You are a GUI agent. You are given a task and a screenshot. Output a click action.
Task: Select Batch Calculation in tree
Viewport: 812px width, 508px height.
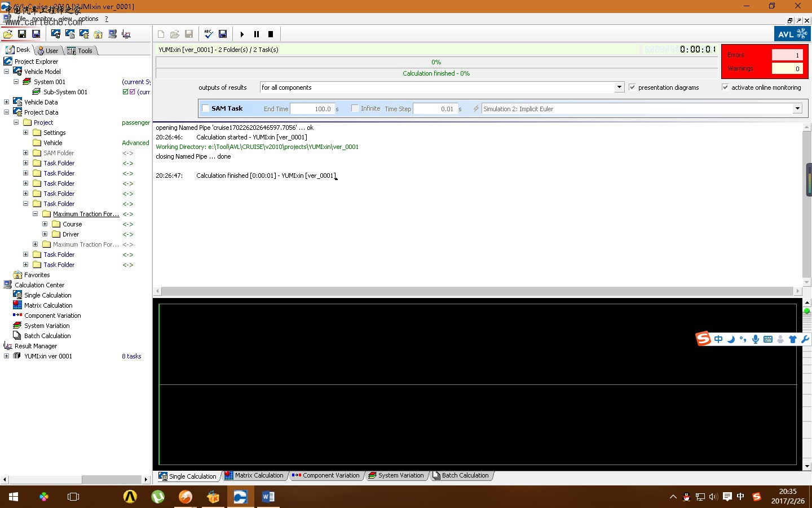(x=47, y=336)
